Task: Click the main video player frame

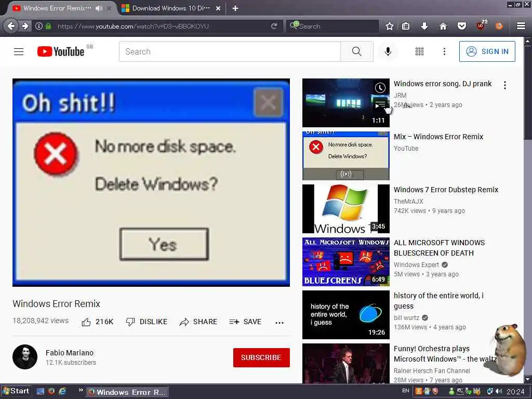Action: click(151, 182)
